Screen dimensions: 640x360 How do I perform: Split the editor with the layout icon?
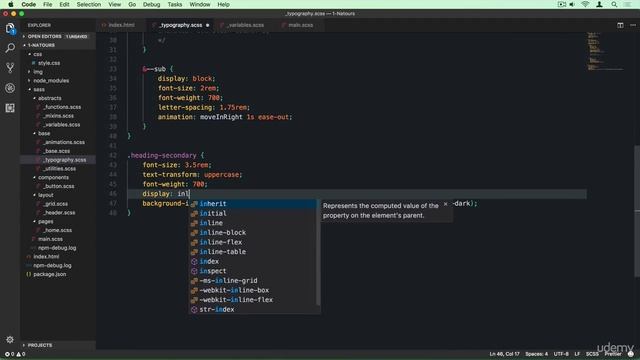(x=620, y=25)
